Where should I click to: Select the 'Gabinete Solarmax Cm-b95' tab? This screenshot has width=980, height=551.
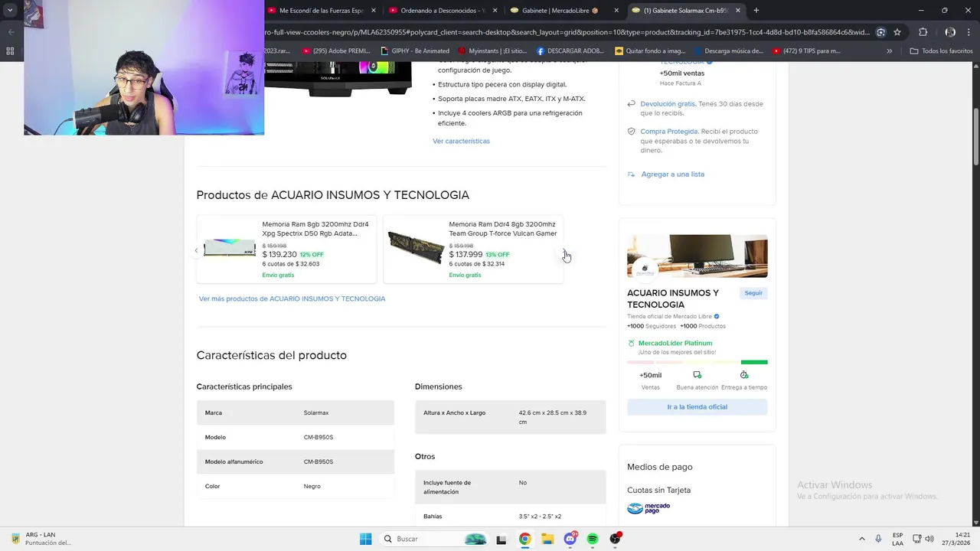[687, 10]
